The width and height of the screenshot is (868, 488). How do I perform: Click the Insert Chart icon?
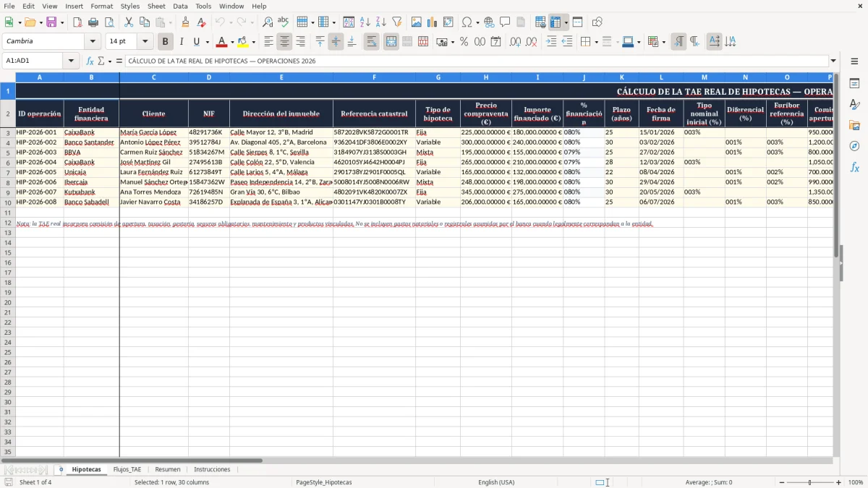click(x=433, y=22)
